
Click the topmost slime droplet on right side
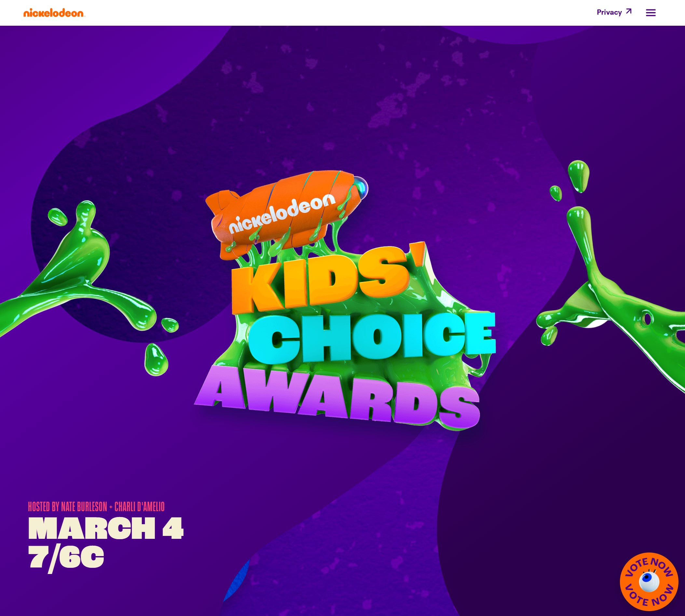[x=579, y=176]
